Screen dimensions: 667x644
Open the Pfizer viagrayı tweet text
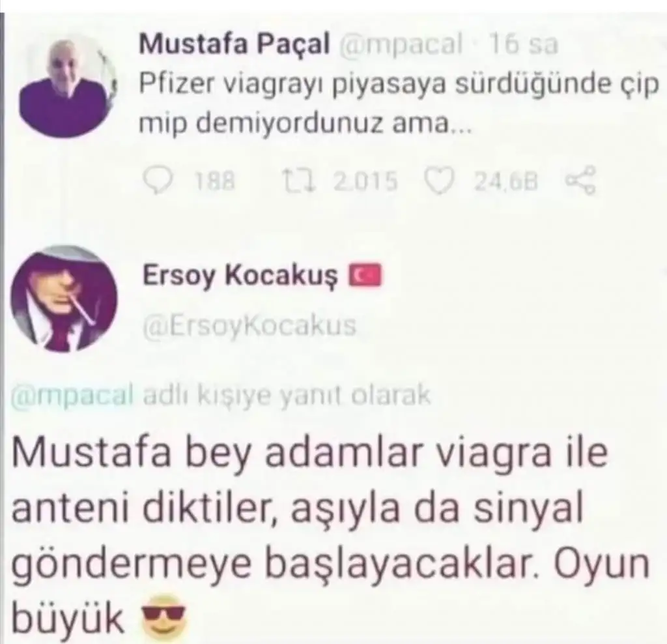pos(399,104)
